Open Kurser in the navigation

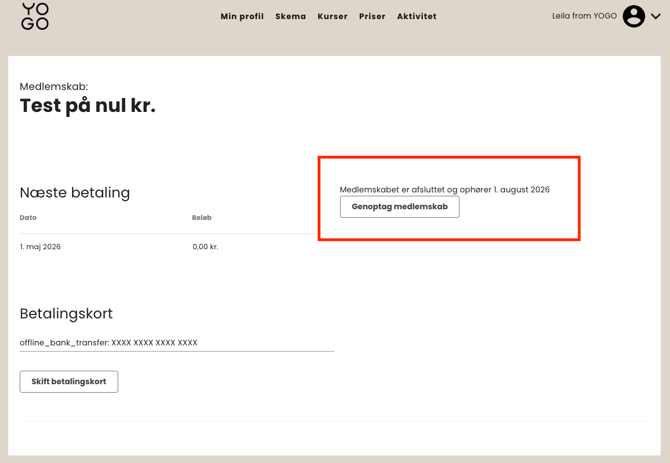(x=332, y=17)
